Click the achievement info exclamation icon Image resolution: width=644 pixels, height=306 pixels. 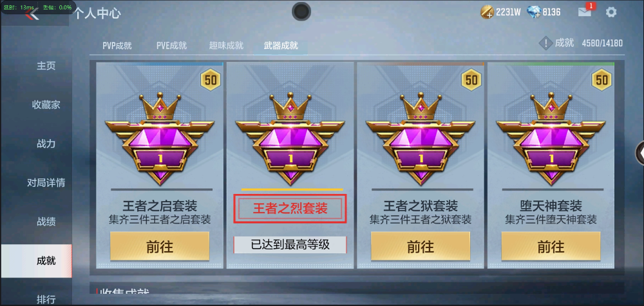(x=545, y=43)
